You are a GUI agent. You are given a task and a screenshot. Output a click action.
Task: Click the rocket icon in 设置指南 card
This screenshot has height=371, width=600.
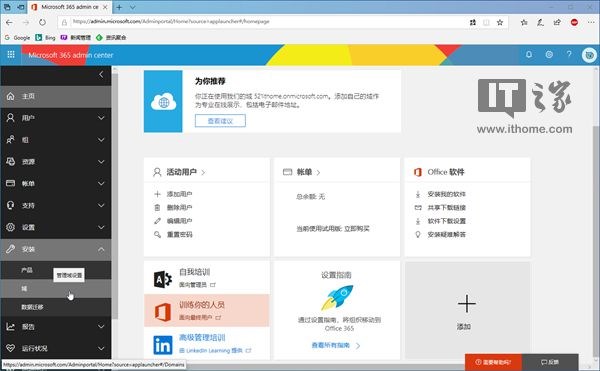337,297
